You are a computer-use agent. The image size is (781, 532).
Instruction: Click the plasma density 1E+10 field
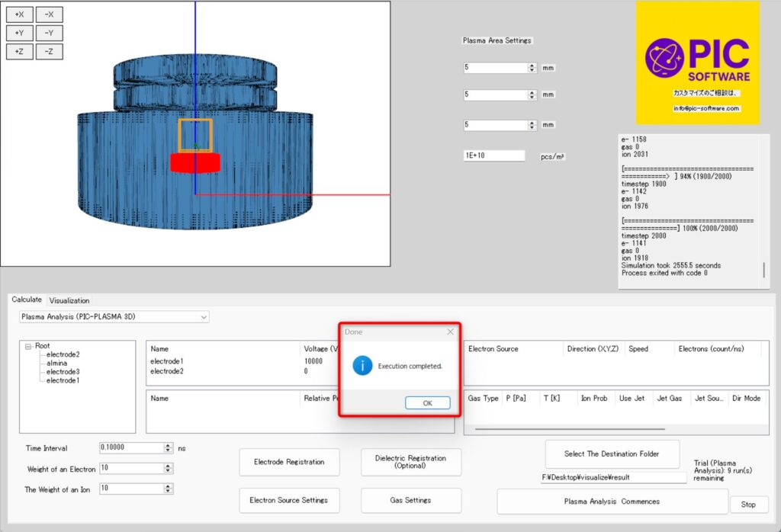point(493,155)
